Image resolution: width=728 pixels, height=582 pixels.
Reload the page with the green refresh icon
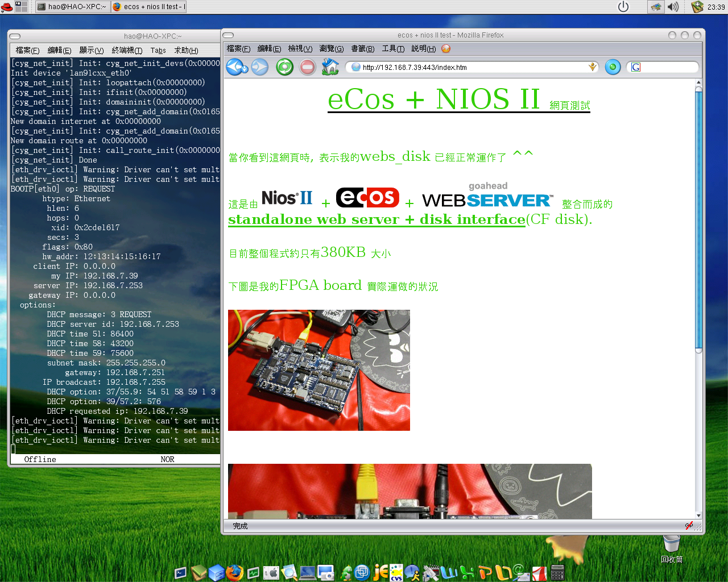(x=284, y=67)
